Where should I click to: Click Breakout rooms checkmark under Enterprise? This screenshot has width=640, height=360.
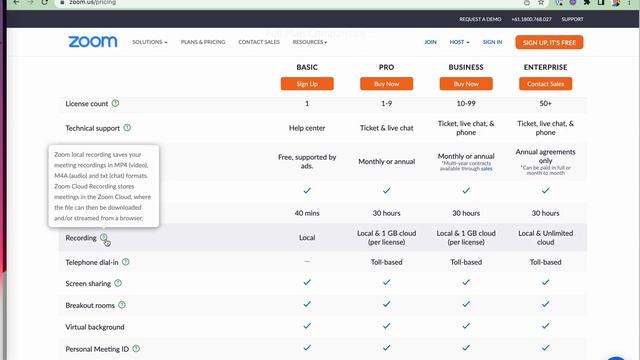(545, 304)
